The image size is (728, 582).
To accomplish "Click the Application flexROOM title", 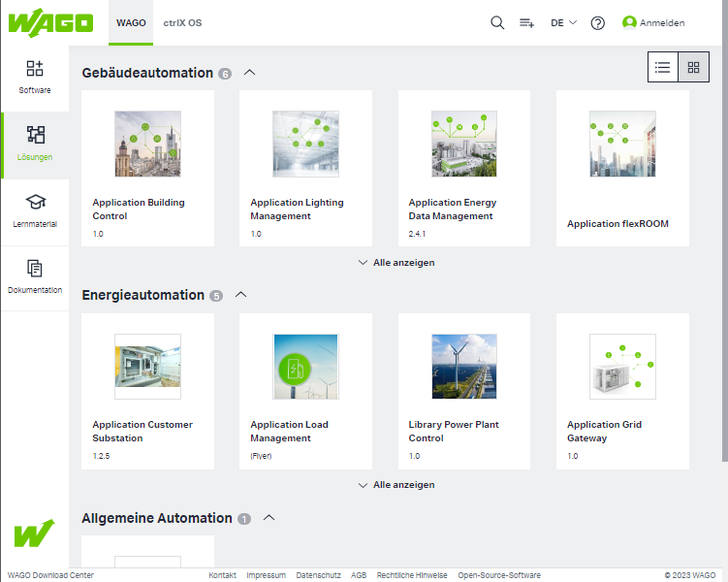I will 617,223.
